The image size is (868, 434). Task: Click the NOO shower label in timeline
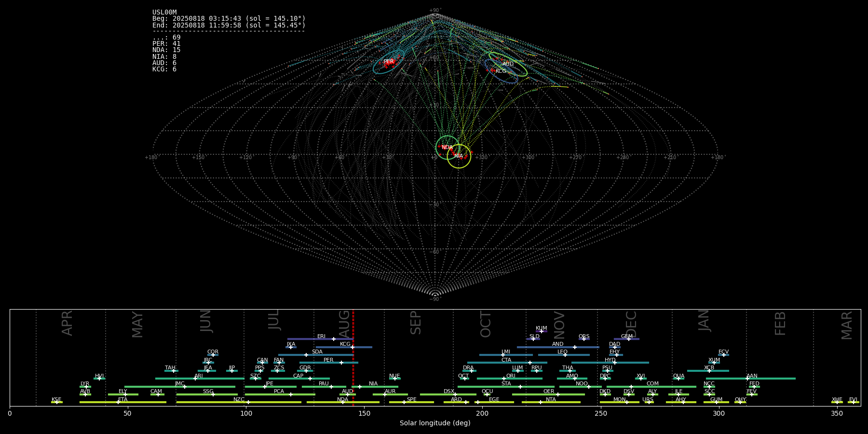coord(582,383)
